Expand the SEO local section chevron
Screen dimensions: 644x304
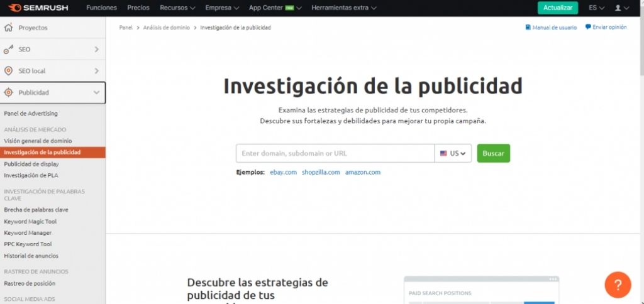click(x=96, y=71)
